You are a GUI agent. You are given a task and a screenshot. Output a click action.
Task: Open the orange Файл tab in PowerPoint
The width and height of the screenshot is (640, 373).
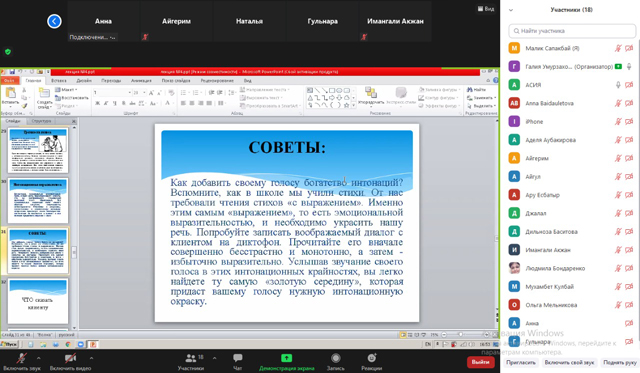(x=9, y=80)
